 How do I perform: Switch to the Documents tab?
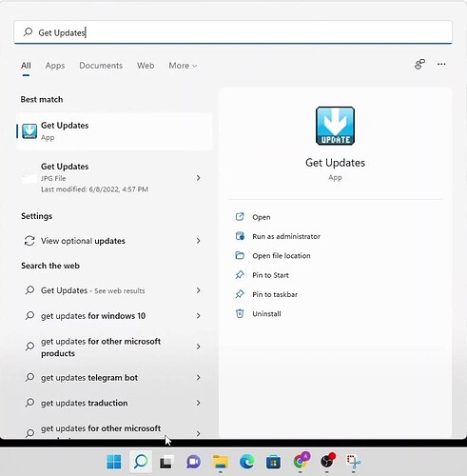pyautogui.click(x=101, y=66)
